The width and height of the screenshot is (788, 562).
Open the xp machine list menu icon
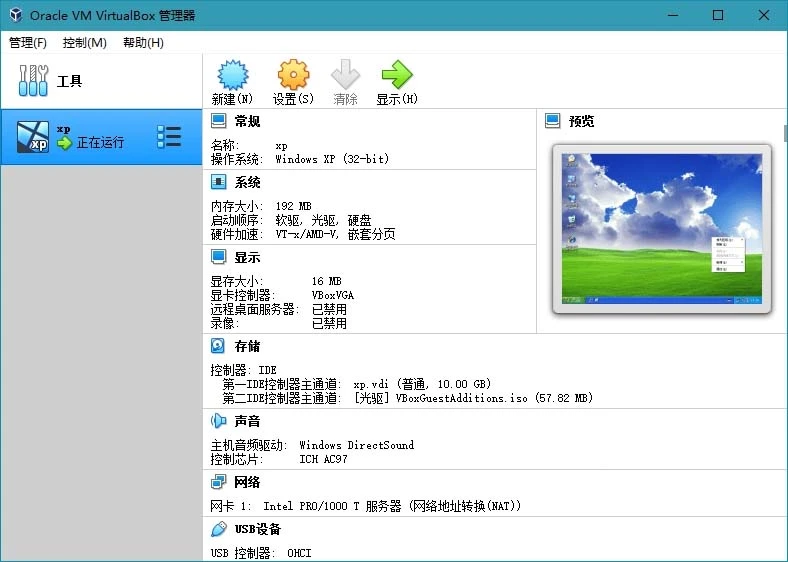point(169,138)
